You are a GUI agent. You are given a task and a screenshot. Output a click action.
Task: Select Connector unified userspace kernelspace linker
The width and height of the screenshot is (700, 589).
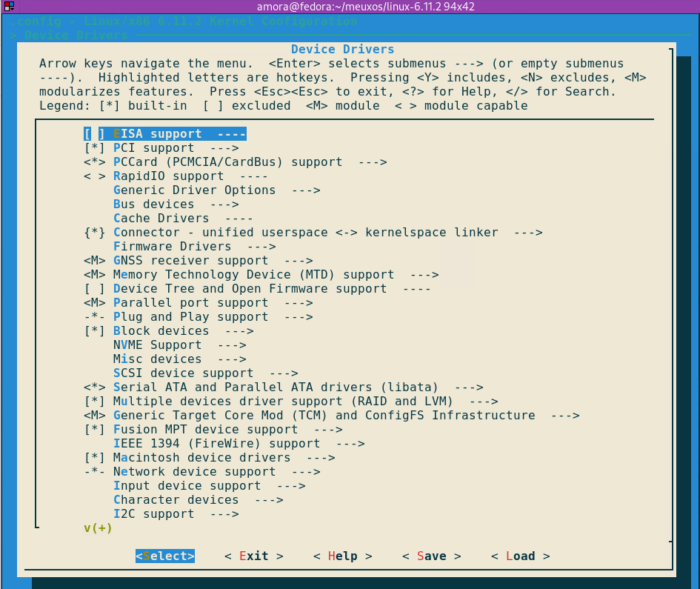tap(313, 233)
